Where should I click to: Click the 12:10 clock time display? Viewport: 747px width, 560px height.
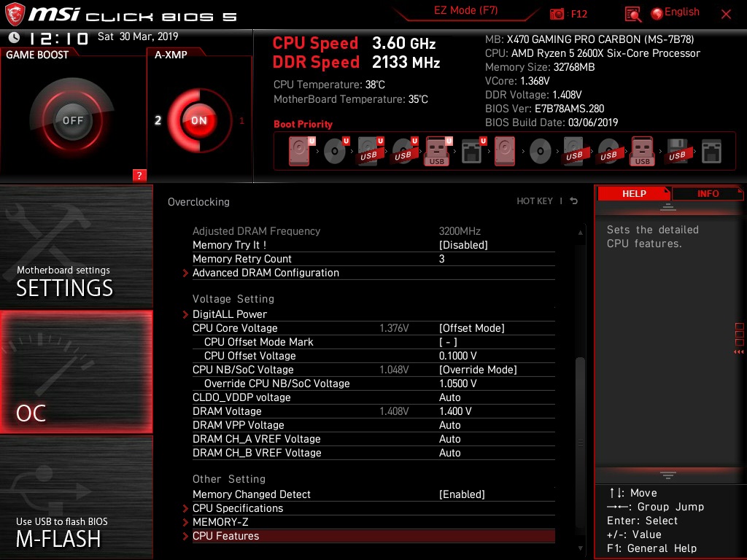click(x=58, y=38)
